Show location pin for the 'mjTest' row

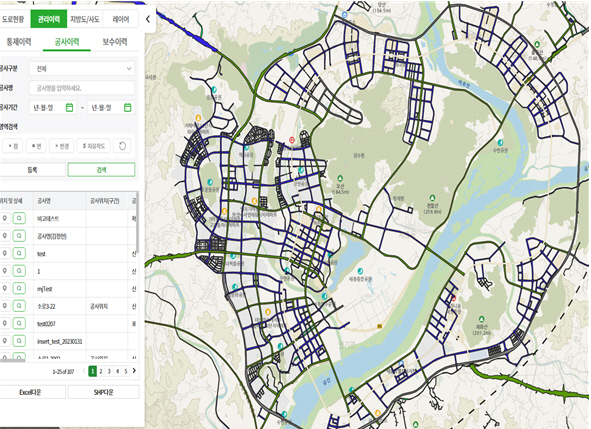click(x=5, y=288)
